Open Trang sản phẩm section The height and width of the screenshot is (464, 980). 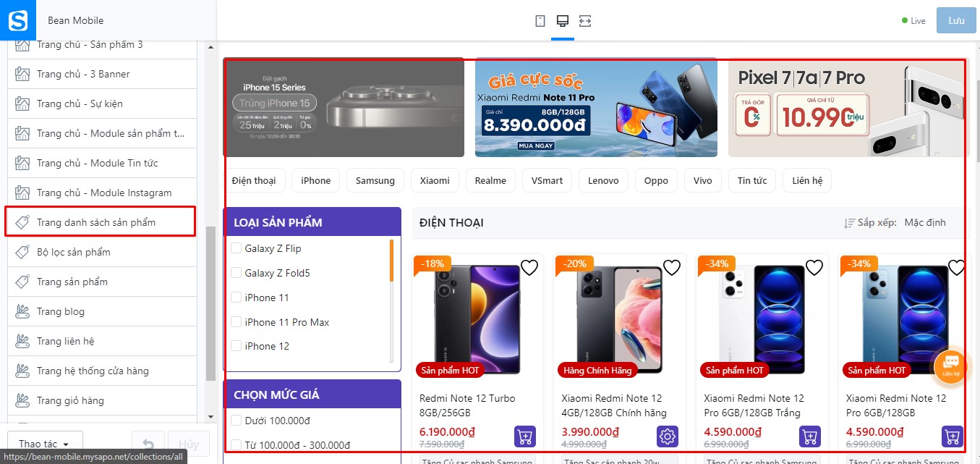click(102, 282)
